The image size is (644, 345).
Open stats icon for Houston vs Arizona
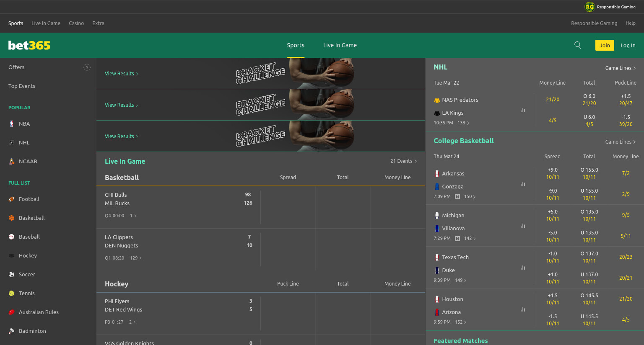click(523, 309)
